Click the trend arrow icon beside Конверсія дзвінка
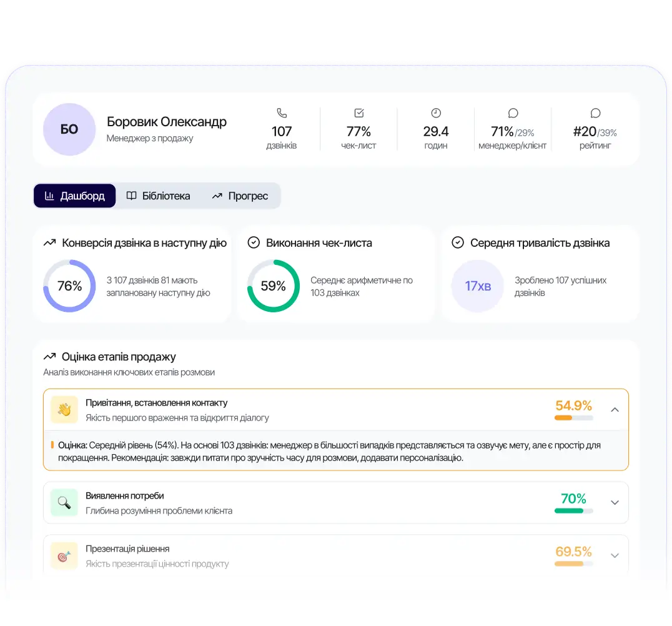 click(50, 242)
